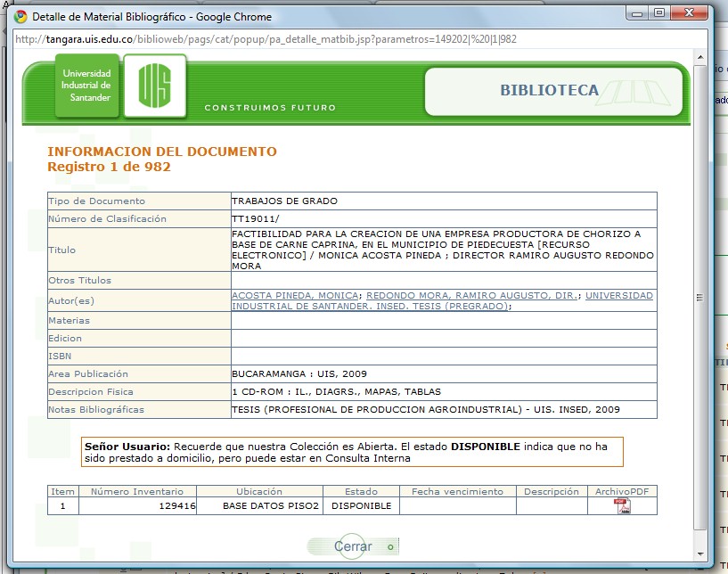Open the PDF file icon in ArchivoPDF column
The height and width of the screenshot is (574, 728).
click(622, 506)
